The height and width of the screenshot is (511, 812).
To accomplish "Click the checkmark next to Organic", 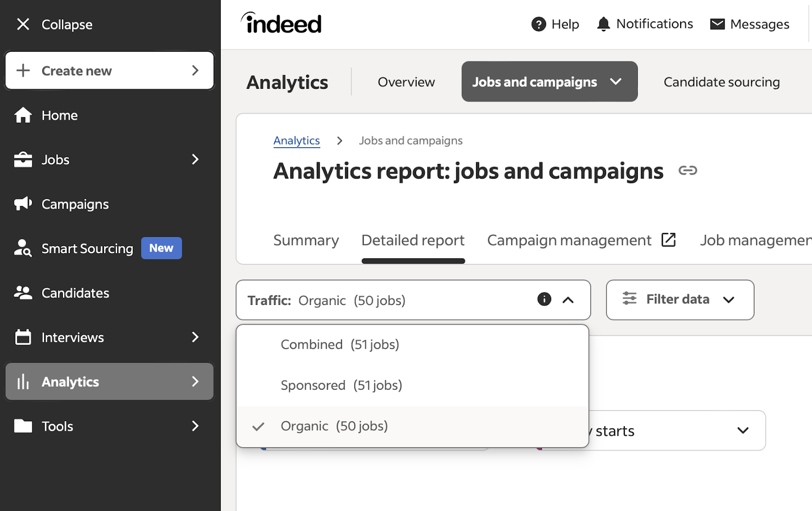I will (258, 426).
